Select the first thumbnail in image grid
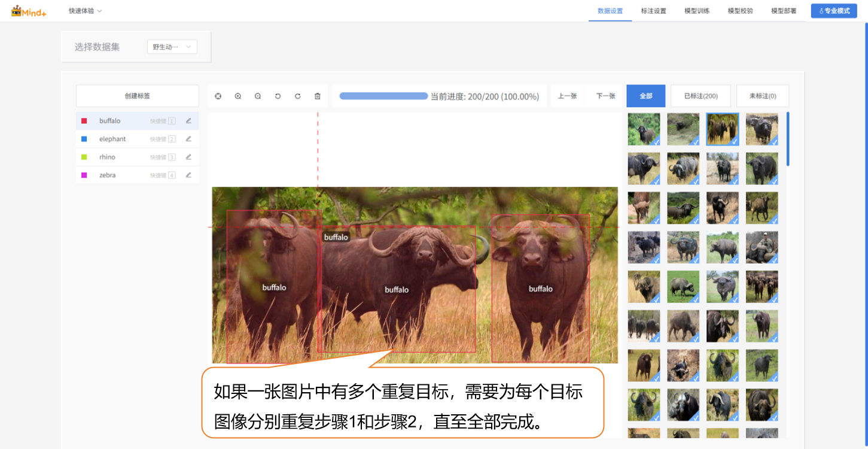 644,129
